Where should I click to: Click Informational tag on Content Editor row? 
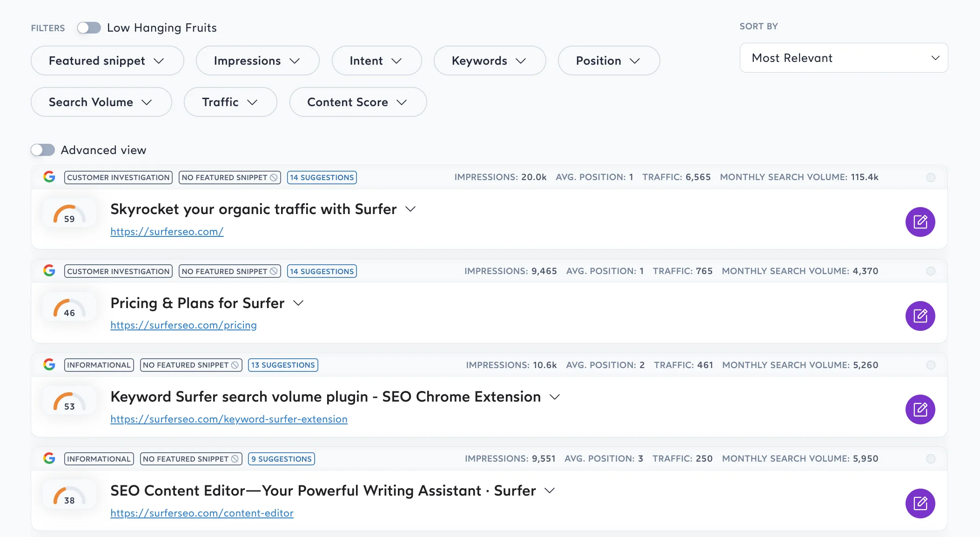point(99,459)
